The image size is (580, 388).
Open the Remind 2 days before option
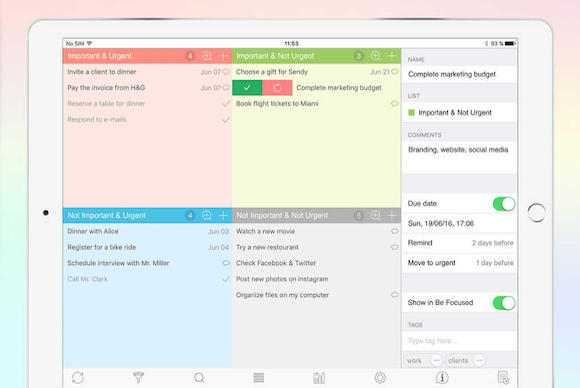pyautogui.click(x=459, y=243)
